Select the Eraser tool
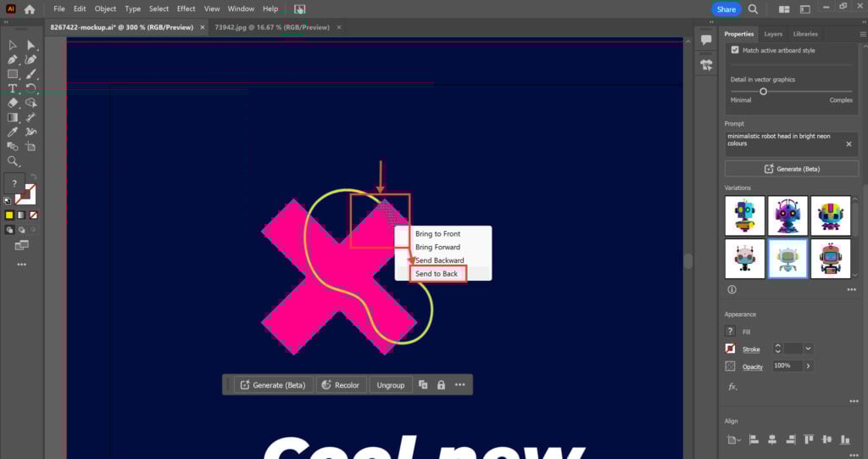This screenshot has width=868, height=459. (x=12, y=104)
